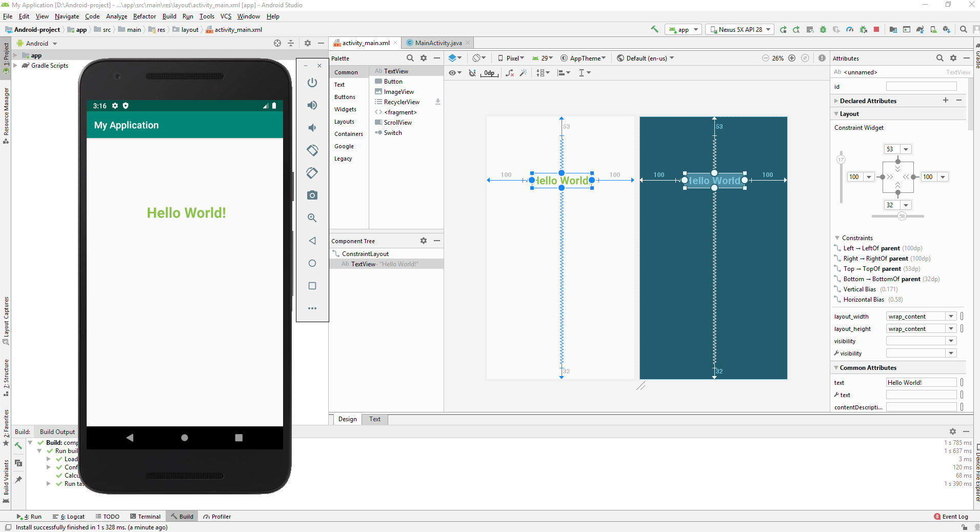The width and height of the screenshot is (980, 532).
Task: Open the Nexus 5X API 28 device dropdown
Action: (x=739, y=30)
